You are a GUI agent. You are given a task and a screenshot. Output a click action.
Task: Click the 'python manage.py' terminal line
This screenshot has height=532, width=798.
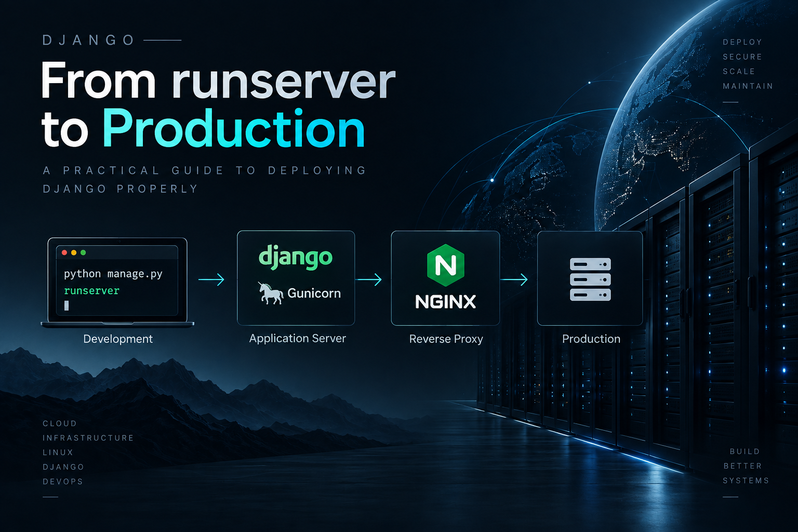pyautogui.click(x=113, y=274)
